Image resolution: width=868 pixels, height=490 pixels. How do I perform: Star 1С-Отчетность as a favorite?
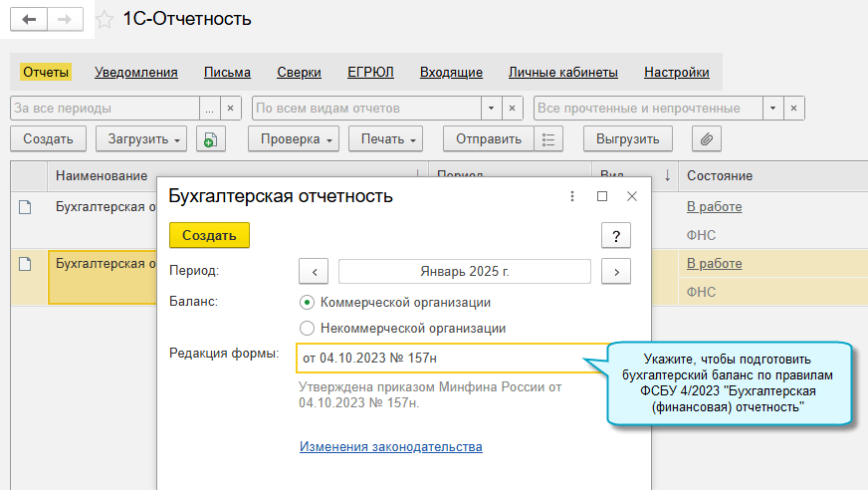pyautogui.click(x=105, y=20)
